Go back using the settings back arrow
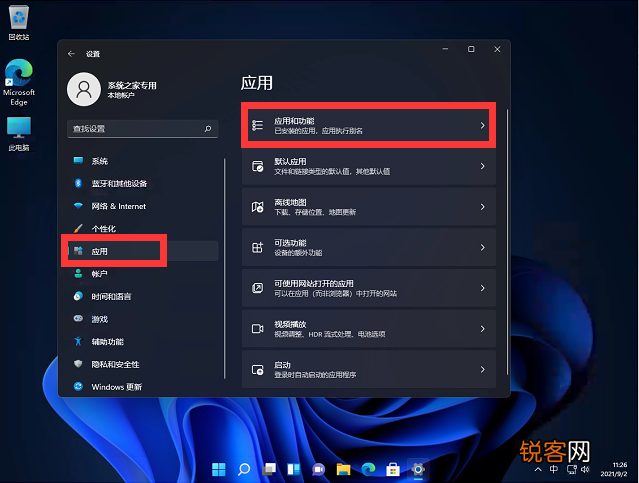This screenshot has width=639, height=483. point(72,54)
